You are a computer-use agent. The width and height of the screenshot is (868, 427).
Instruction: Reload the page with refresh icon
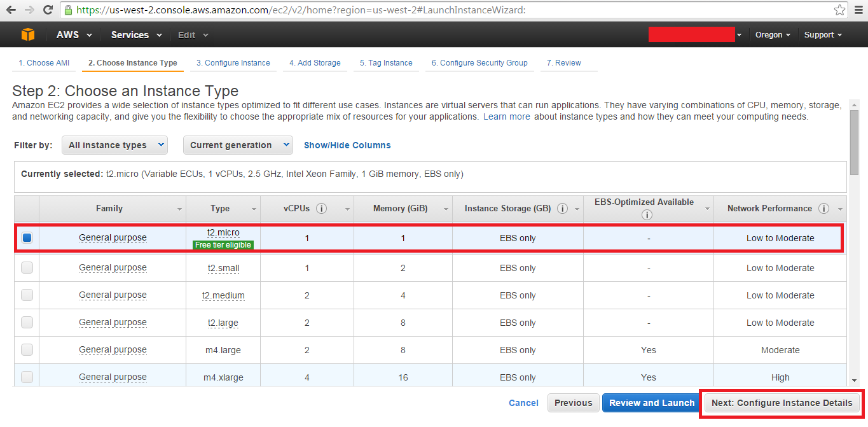[48, 10]
